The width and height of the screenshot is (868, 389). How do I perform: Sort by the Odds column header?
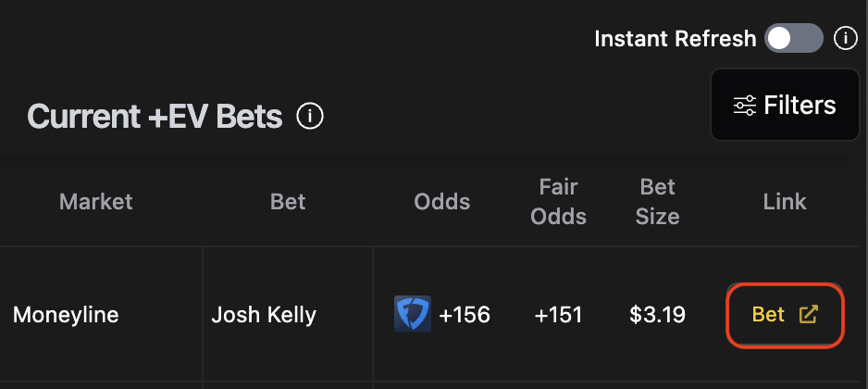(x=441, y=202)
